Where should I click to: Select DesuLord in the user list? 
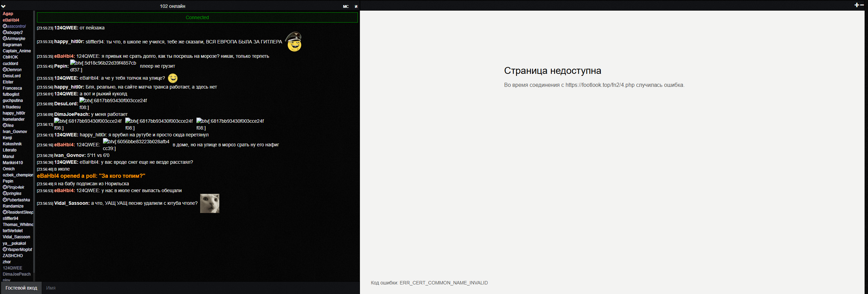pyautogui.click(x=12, y=76)
